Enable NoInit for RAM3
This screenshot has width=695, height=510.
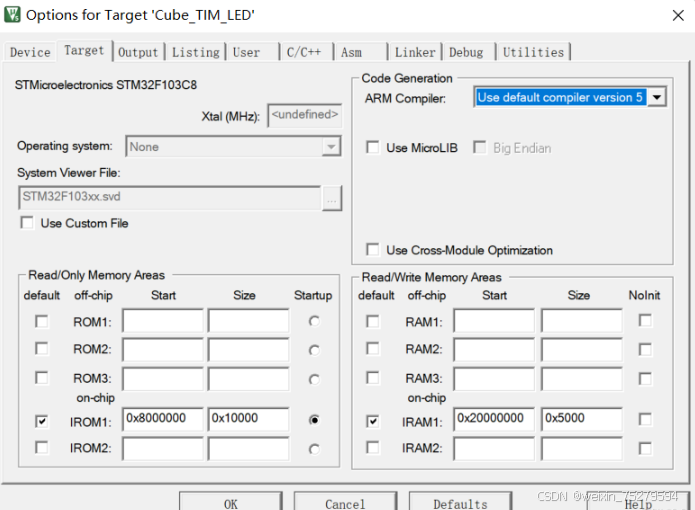tap(645, 379)
